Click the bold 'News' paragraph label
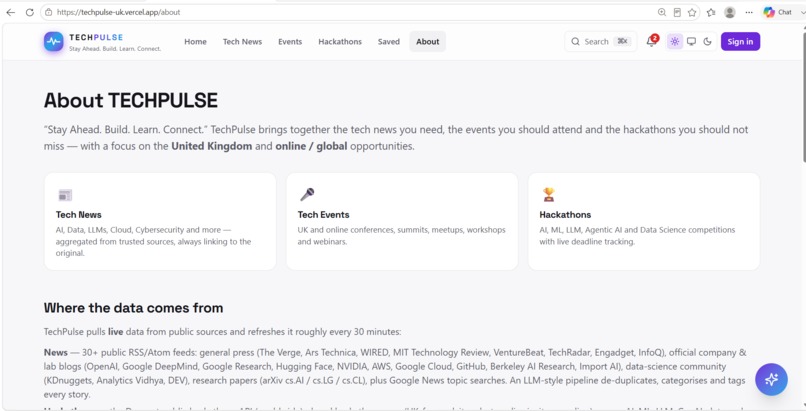Screen dimensions: 806x411 pos(56,352)
